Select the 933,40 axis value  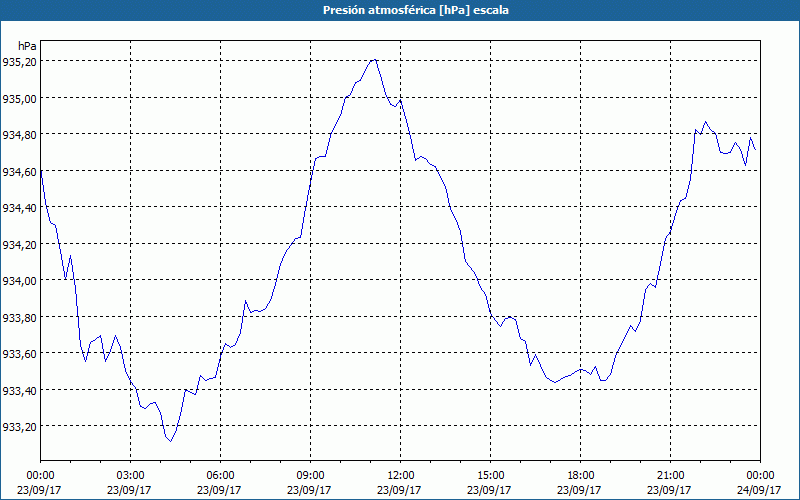click(x=19, y=391)
